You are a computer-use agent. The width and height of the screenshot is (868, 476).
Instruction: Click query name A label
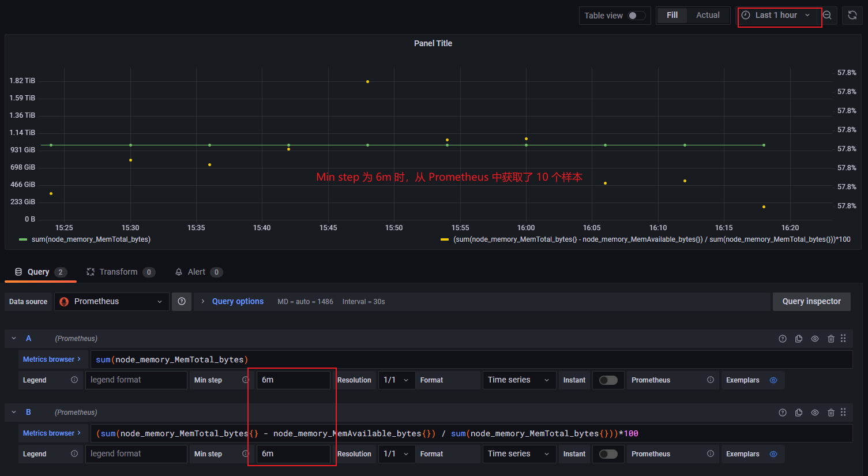[28, 339]
